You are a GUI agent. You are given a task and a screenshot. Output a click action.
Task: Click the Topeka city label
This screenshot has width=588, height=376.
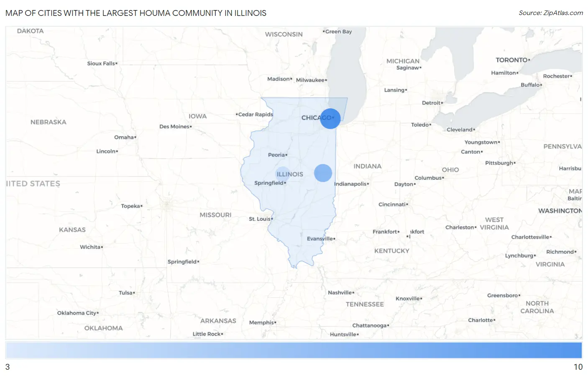pyautogui.click(x=131, y=206)
